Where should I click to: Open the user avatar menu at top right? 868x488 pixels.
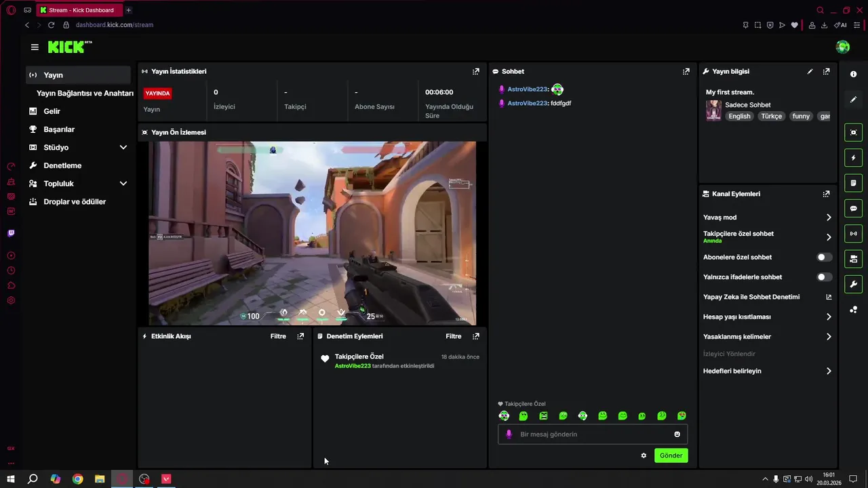(843, 47)
